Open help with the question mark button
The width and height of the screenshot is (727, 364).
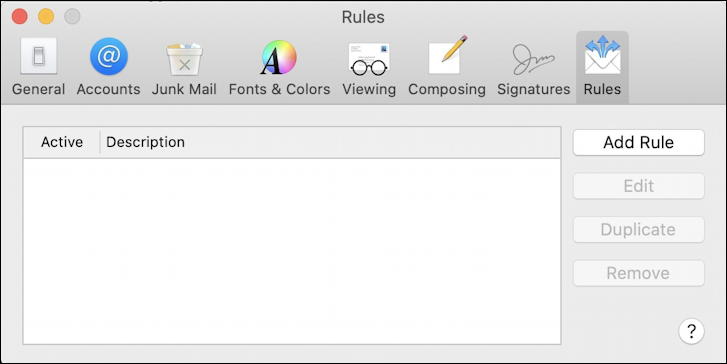691,331
